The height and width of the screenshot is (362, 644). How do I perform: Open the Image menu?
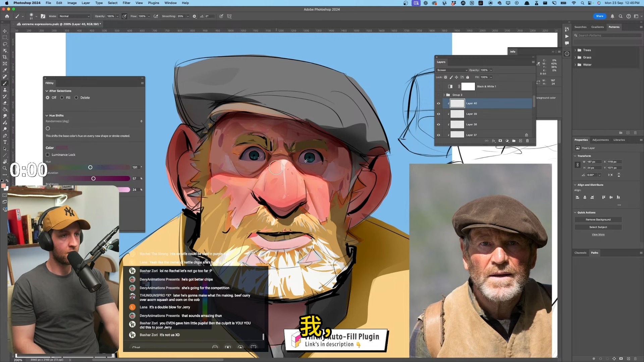point(72,3)
